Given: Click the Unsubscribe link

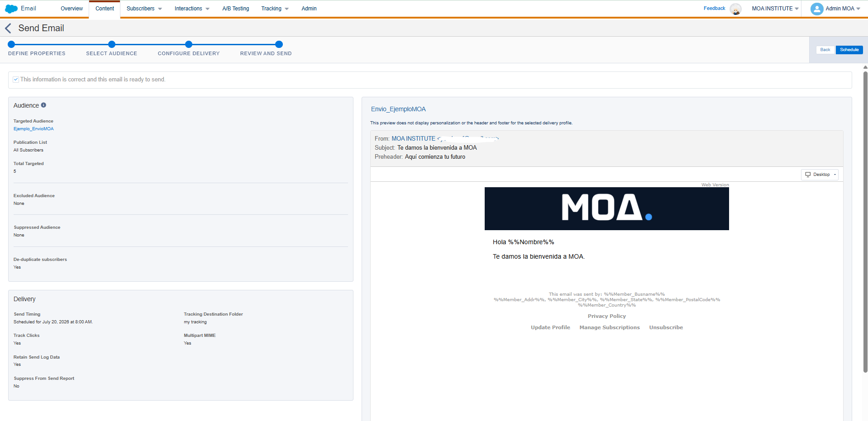Looking at the screenshot, I should (666, 327).
